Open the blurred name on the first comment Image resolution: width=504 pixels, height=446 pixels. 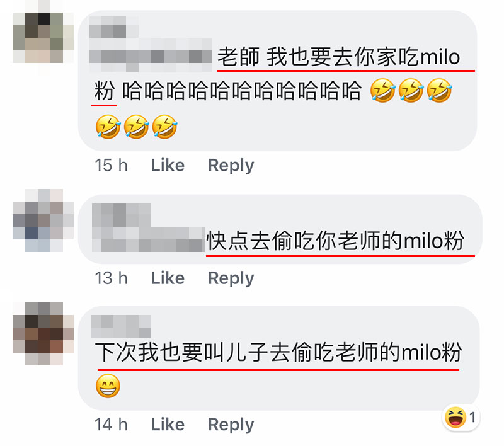click(151, 44)
